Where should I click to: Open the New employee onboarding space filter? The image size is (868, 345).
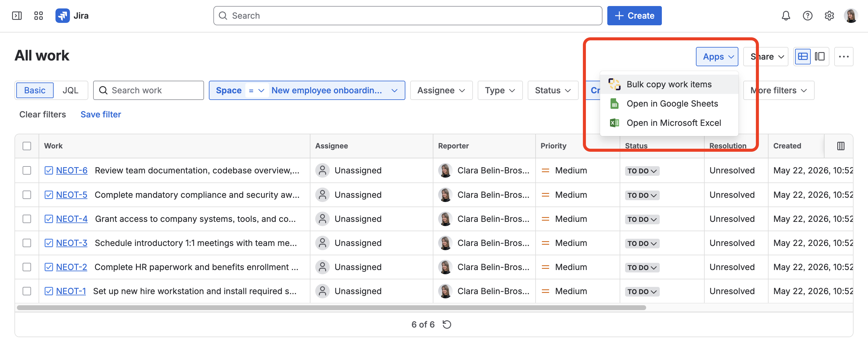coord(334,90)
